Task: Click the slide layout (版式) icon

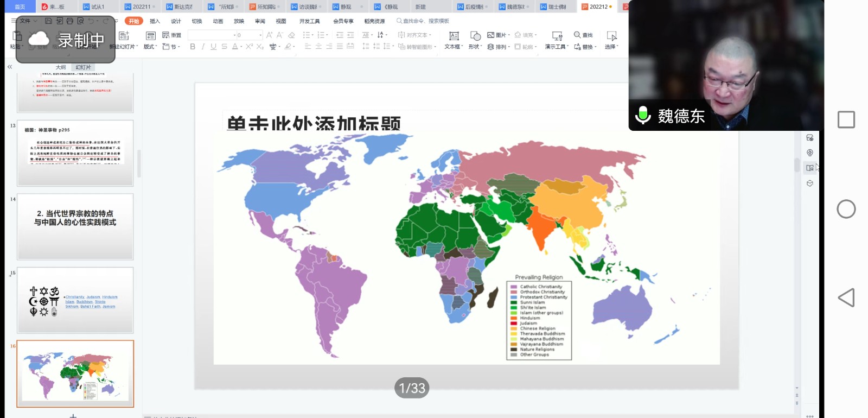Action: point(150,36)
